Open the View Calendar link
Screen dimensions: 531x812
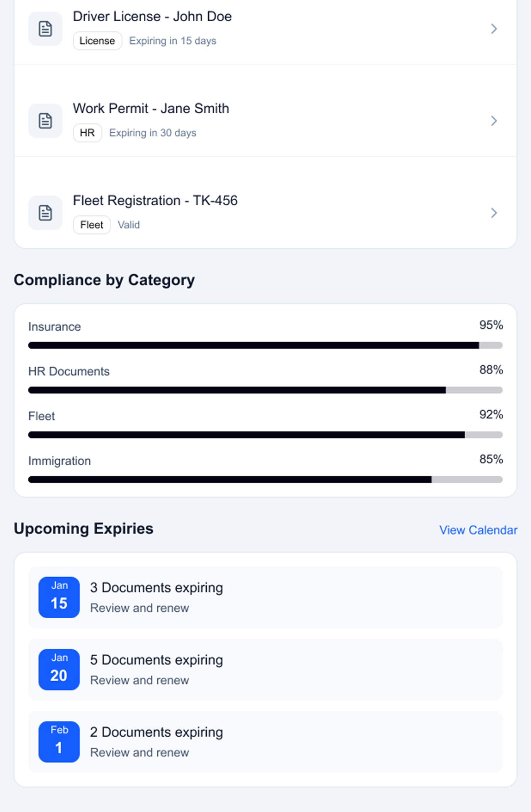coord(478,530)
